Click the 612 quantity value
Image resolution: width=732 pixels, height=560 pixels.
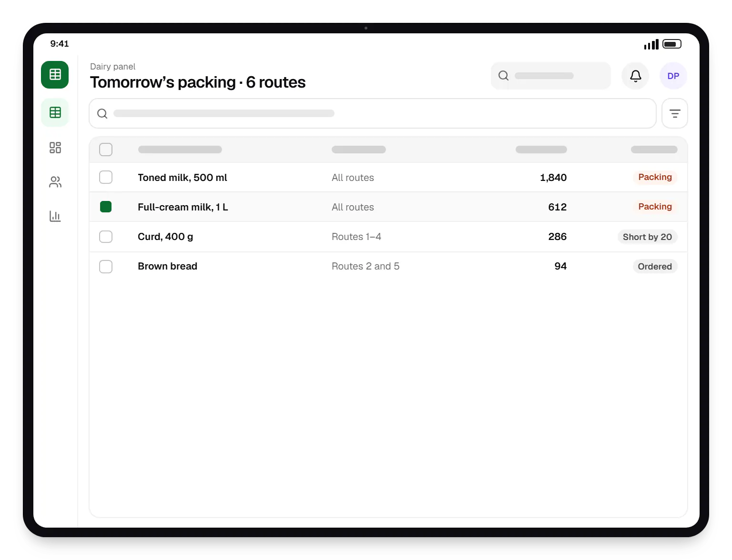point(557,207)
